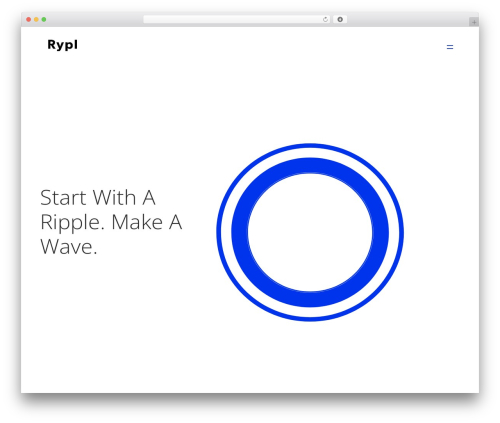Focus the browser address bar
This screenshot has width=500, height=423.
(x=237, y=19)
